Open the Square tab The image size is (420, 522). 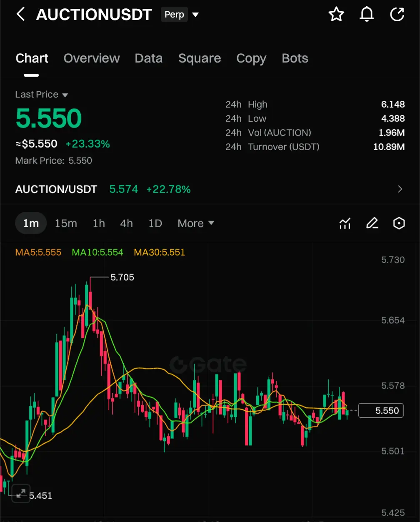coord(200,58)
